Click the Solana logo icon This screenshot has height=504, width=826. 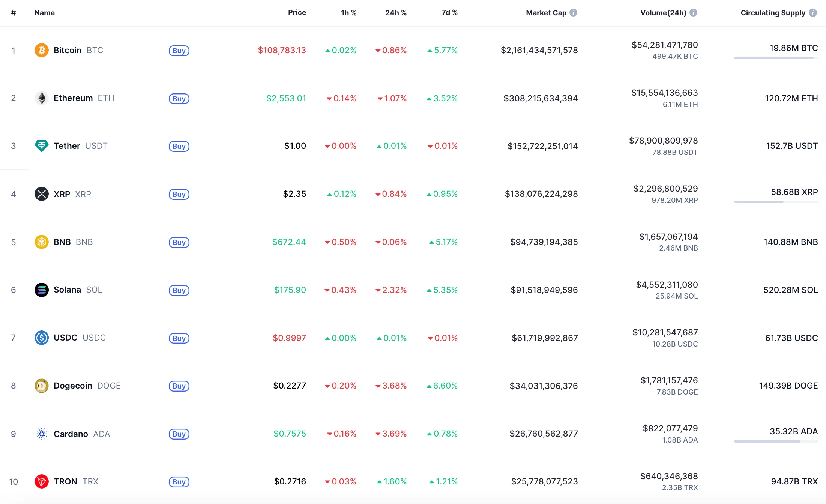[42, 290]
